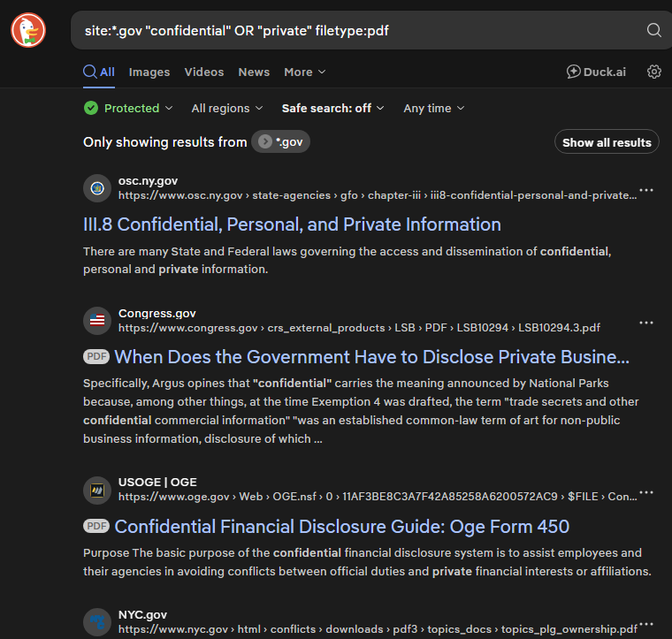Click the 'There are many State and Federal laws' snippet
Screen dimensions: 672x639
point(347,260)
